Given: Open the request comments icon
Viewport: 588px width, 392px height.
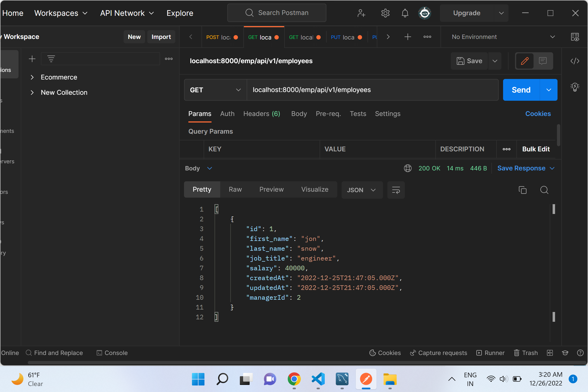Looking at the screenshot, I should [x=543, y=61].
